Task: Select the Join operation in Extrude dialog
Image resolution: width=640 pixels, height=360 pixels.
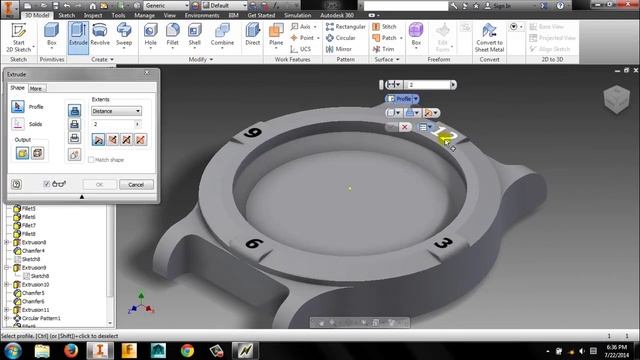Action: coord(74,110)
